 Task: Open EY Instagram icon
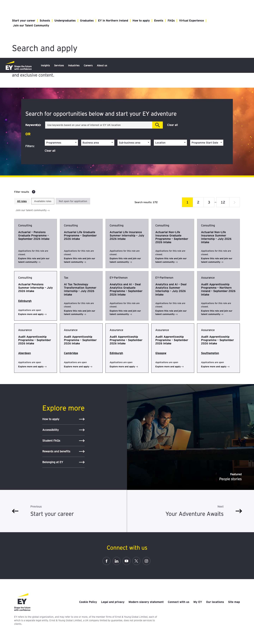(146, 561)
